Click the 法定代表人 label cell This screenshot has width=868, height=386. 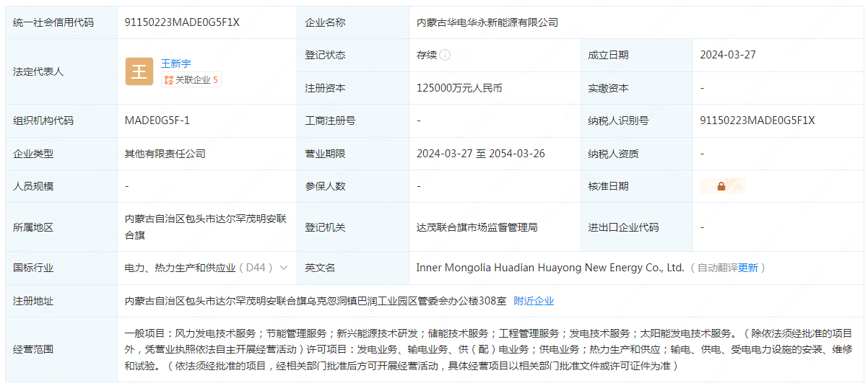61,71
